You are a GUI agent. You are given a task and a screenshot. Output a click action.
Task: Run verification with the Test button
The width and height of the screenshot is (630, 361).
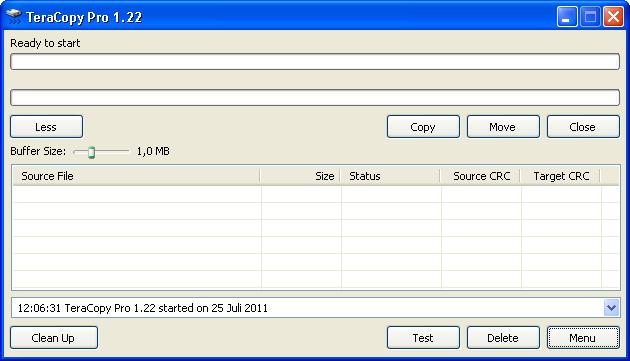[x=423, y=338]
